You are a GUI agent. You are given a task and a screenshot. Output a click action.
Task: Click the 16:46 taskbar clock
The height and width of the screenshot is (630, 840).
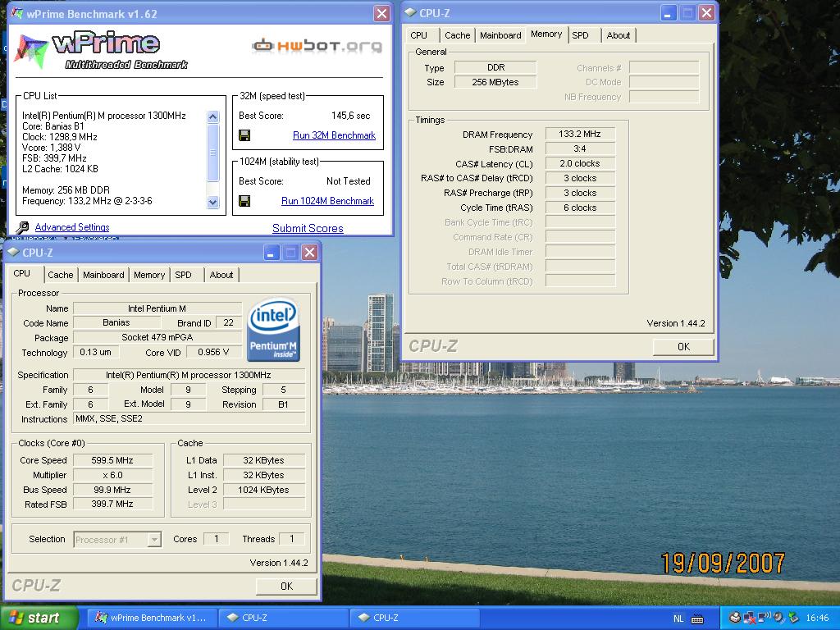coord(817,618)
